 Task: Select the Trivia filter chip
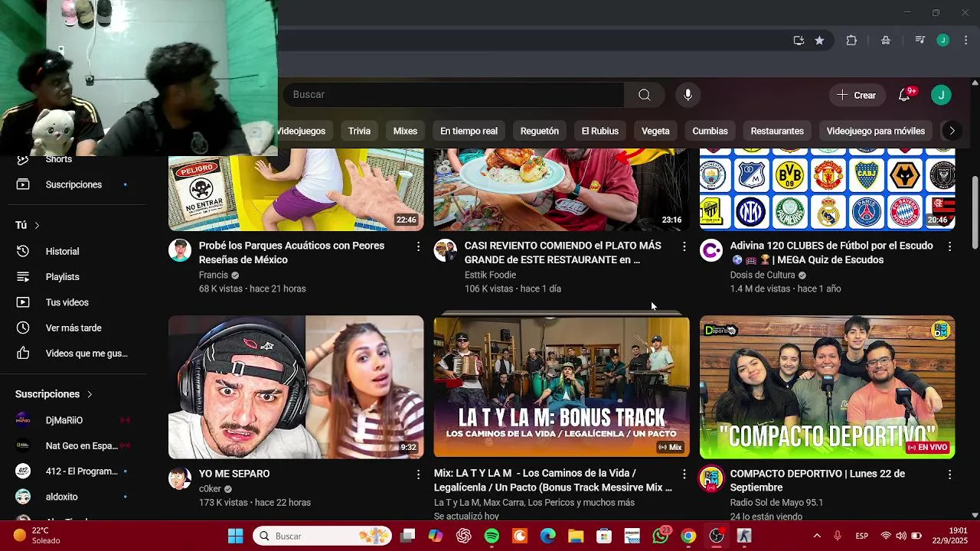[359, 131]
